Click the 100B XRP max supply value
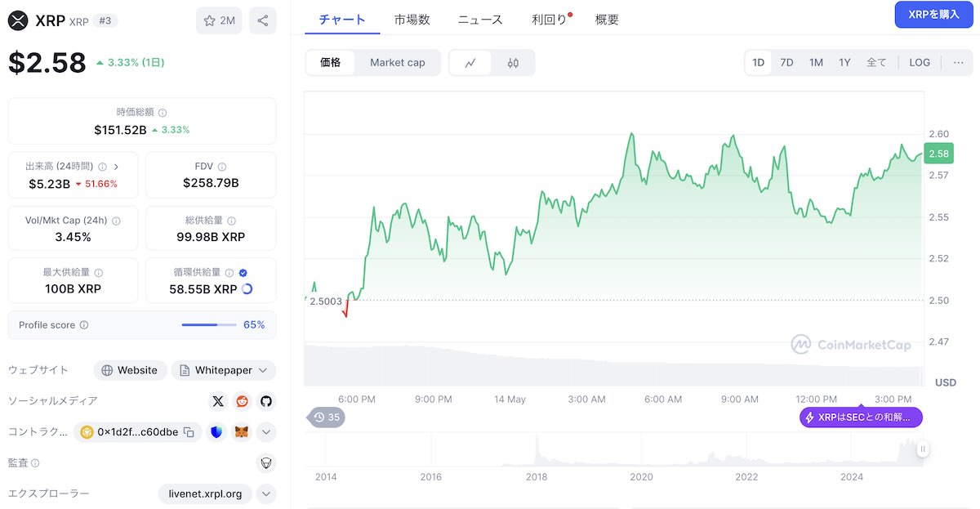The image size is (980, 509). [x=73, y=289]
